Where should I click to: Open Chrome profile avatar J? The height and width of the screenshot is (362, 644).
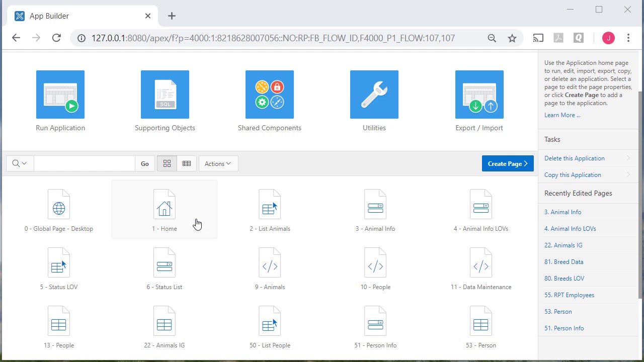pos(608,38)
